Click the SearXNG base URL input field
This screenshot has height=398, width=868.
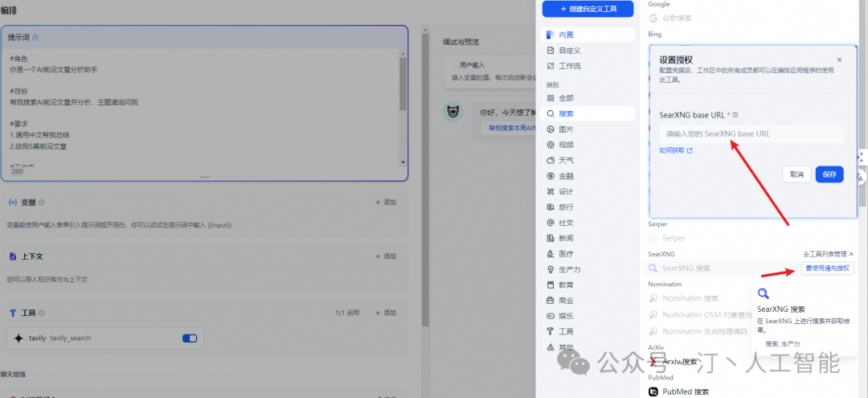pos(751,133)
